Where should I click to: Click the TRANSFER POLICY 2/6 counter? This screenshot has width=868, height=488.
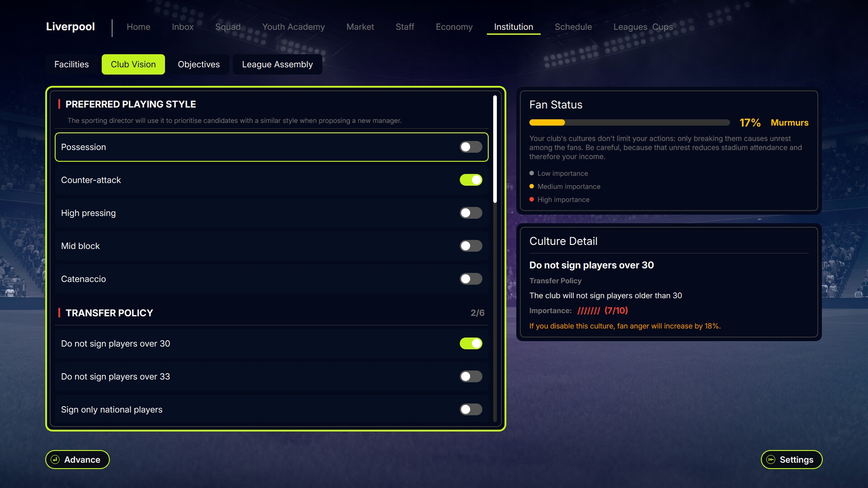477,313
